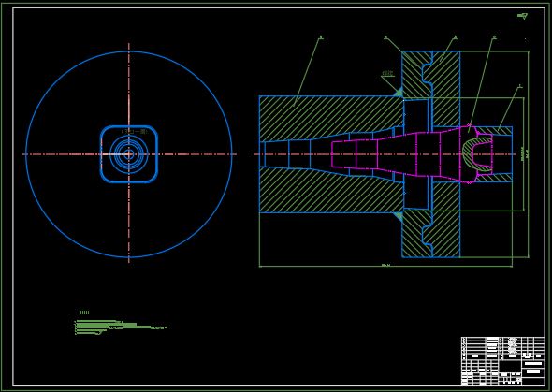Click the parts list rows in title block
Image resolution: width=552 pixels, height=392 pixels.
(503, 345)
